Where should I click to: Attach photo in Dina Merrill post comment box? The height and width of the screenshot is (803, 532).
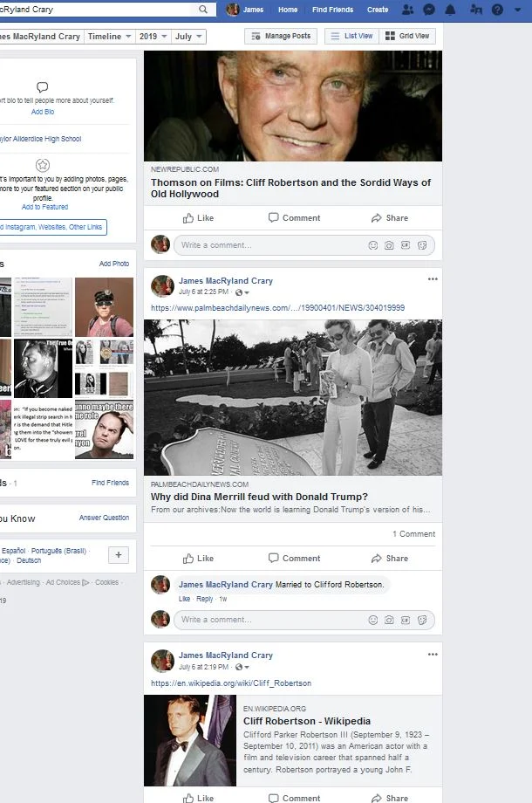click(x=389, y=620)
